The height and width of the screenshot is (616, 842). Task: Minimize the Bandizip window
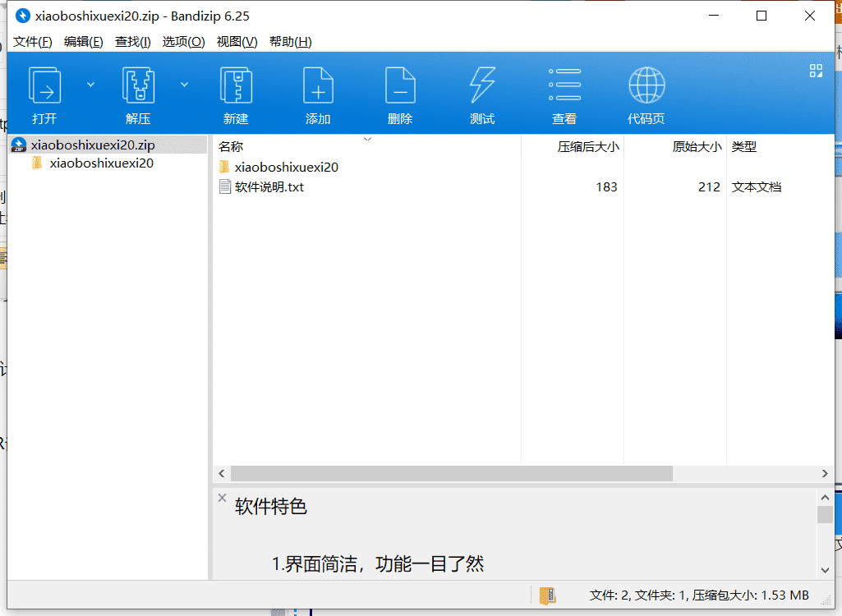(x=714, y=16)
